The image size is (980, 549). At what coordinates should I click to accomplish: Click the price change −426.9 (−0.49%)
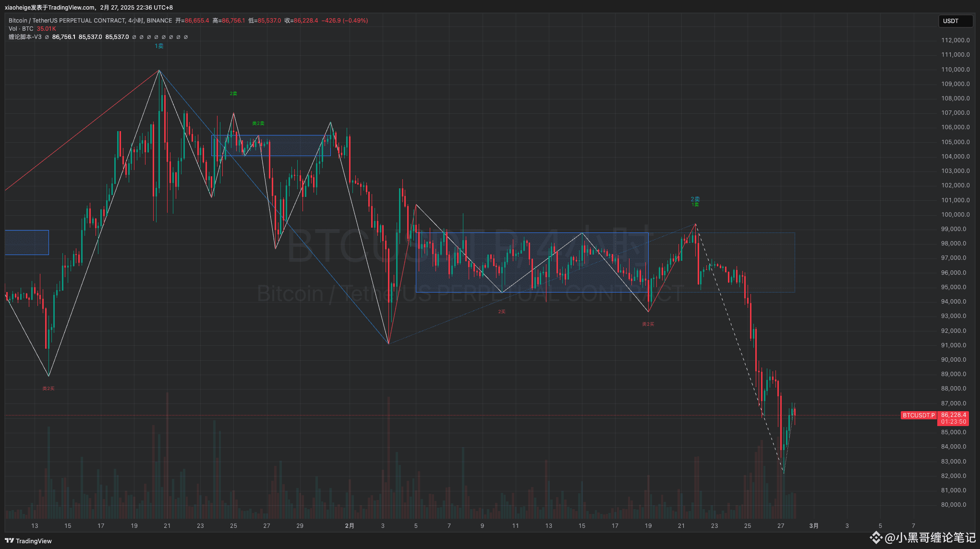click(x=345, y=21)
